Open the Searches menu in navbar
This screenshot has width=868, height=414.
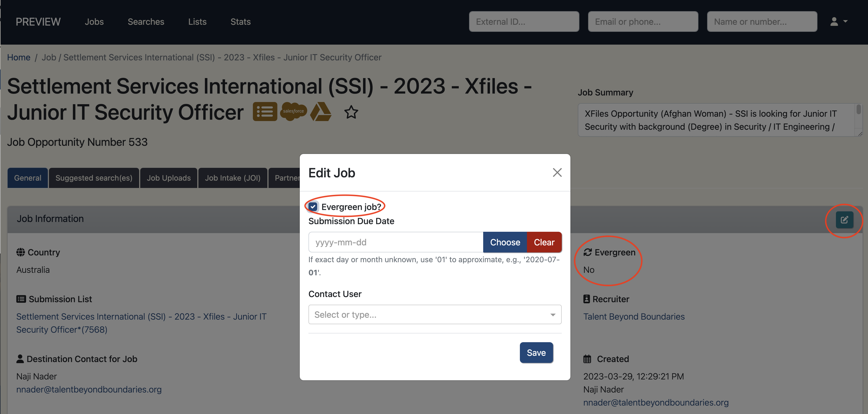tap(146, 21)
